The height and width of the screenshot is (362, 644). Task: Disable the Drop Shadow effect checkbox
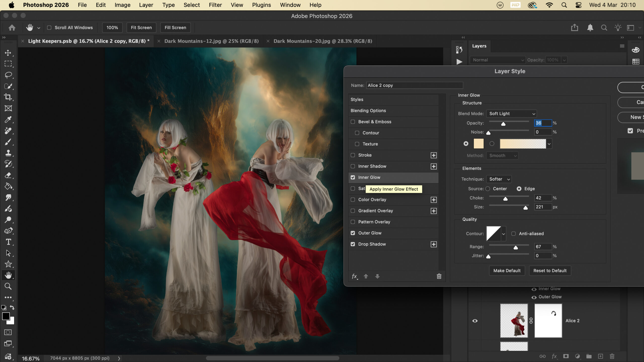(x=353, y=244)
